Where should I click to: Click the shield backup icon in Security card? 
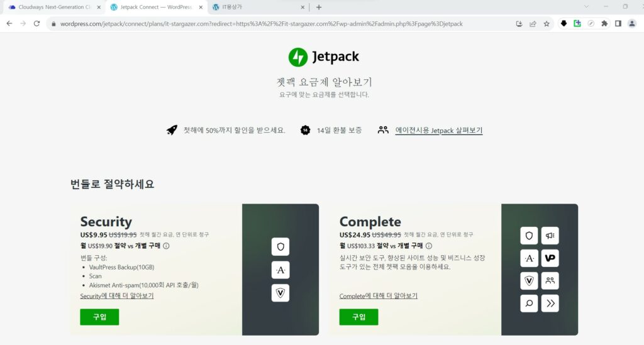(x=280, y=246)
